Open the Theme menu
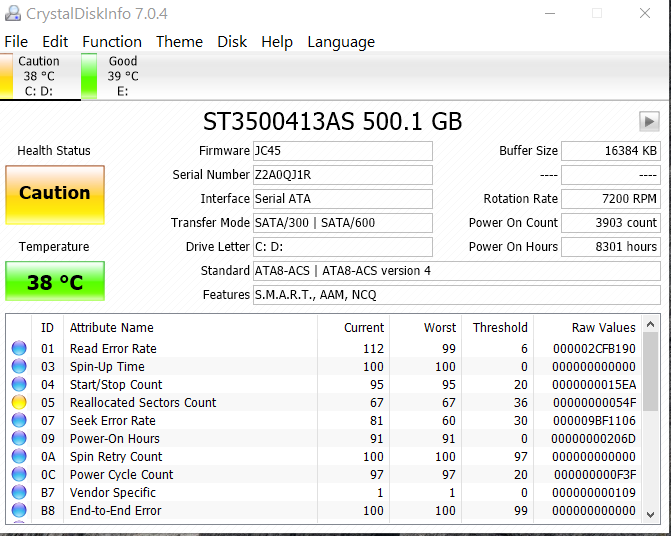This screenshot has width=671, height=536. pyautogui.click(x=180, y=42)
